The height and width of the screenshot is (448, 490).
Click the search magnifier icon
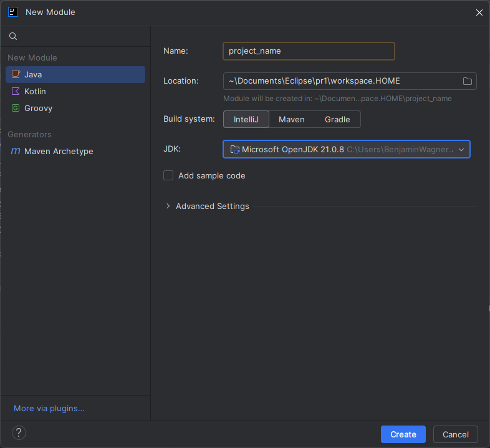click(x=13, y=36)
